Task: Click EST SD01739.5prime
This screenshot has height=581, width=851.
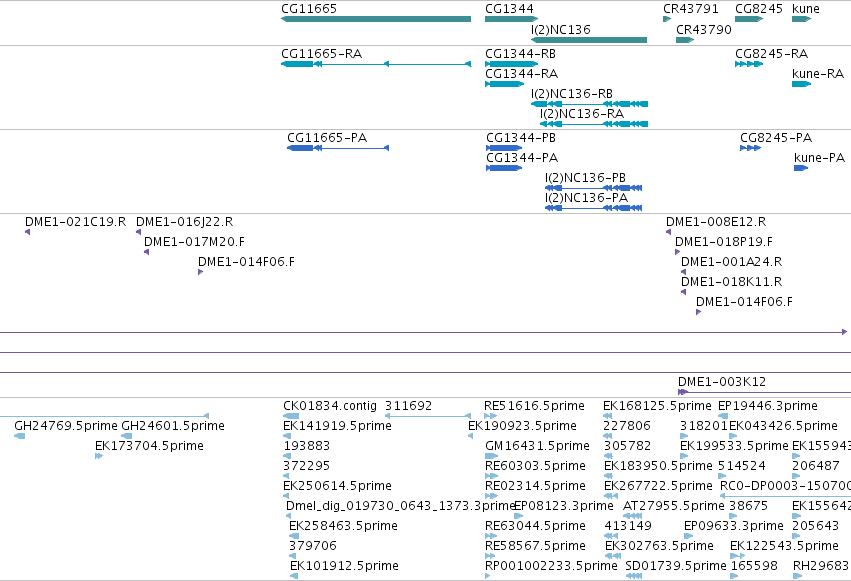Action: pyautogui.click(x=676, y=566)
